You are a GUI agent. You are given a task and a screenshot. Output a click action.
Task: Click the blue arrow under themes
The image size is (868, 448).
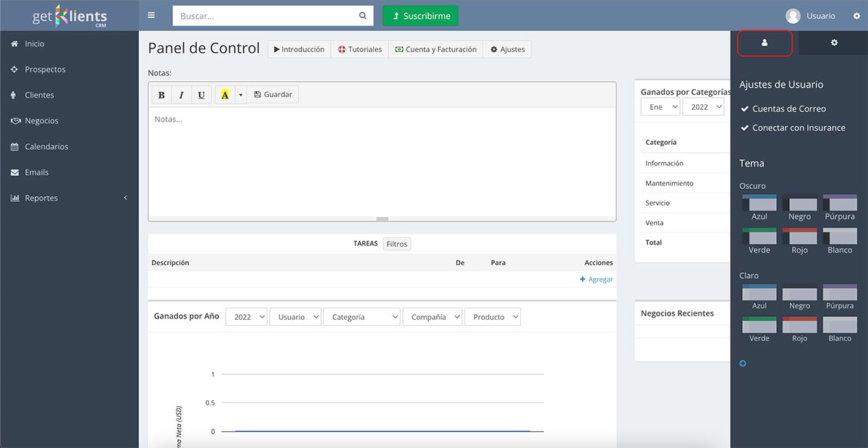point(743,363)
